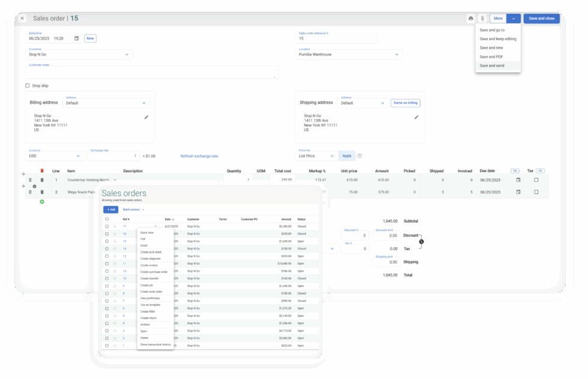Open the Date/time calendar picker
Screen dimensions: 588x380
coord(75,38)
